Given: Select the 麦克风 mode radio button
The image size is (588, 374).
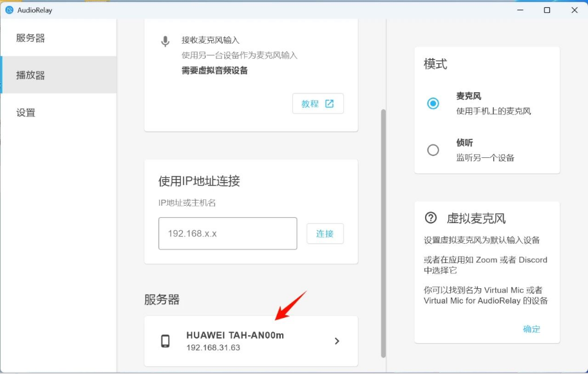Looking at the screenshot, I should point(433,103).
